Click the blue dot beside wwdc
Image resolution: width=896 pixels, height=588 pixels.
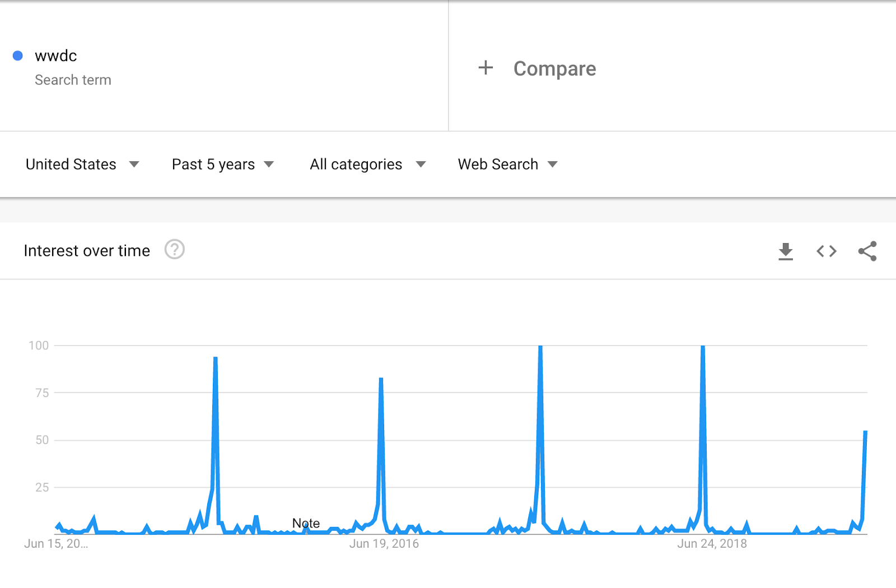[18, 55]
